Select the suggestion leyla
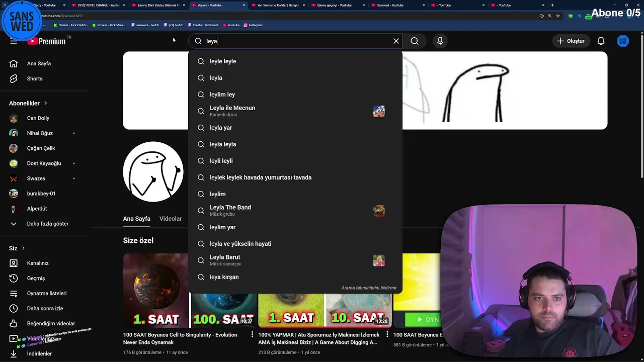644x362 pixels. 295,78
